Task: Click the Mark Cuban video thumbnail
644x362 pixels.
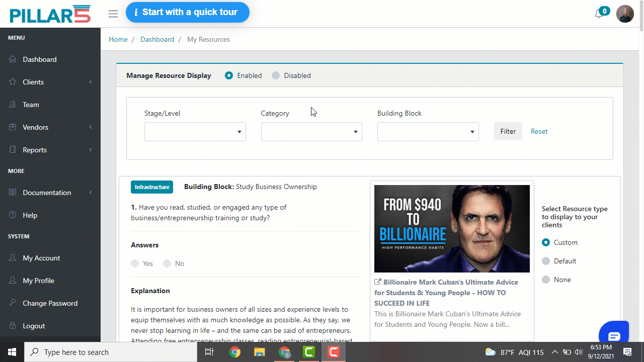Action: pos(452,229)
